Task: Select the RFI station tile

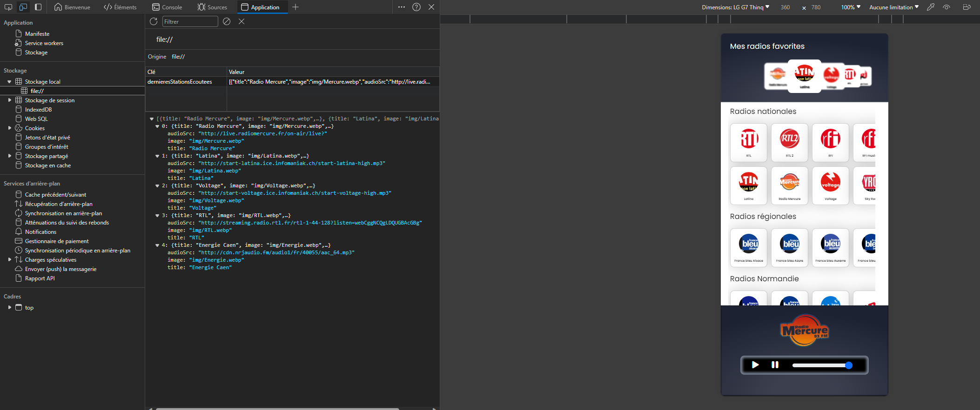Action: pos(831,143)
